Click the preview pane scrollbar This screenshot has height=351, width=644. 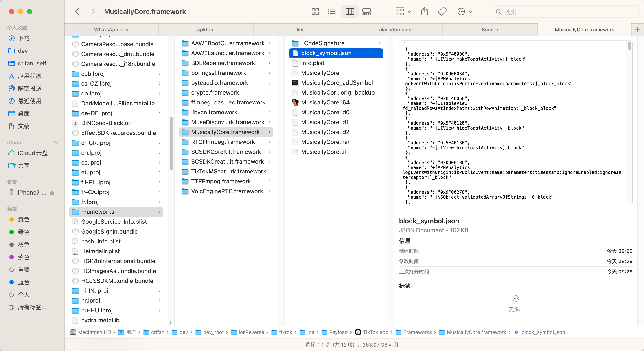coord(629,45)
